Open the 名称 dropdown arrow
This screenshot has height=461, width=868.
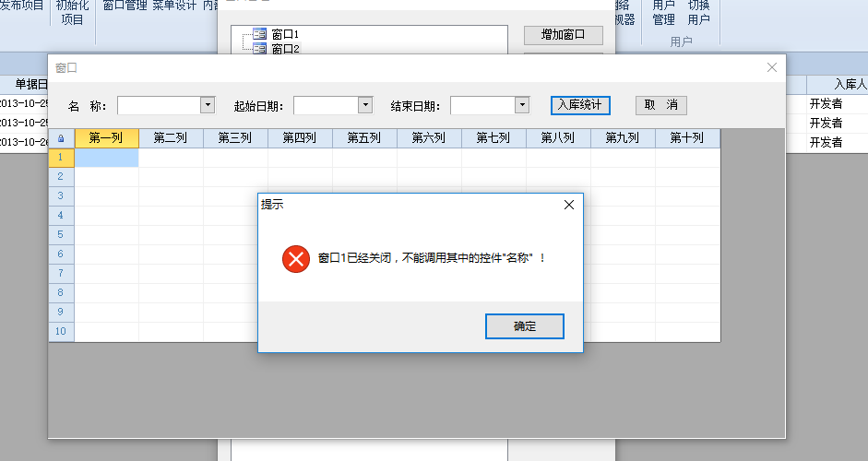pos(208,104)
